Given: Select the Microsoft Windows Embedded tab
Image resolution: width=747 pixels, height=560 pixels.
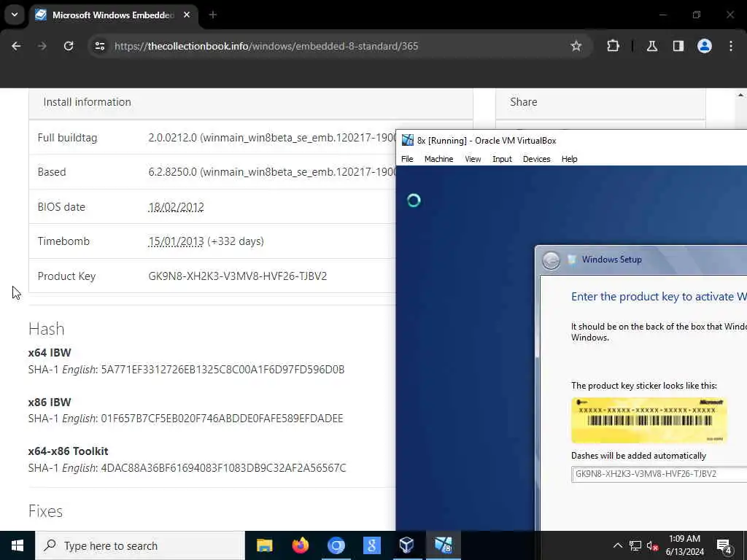Looking at the screenshot, I should pyautogui.click(x=113, y=15).
